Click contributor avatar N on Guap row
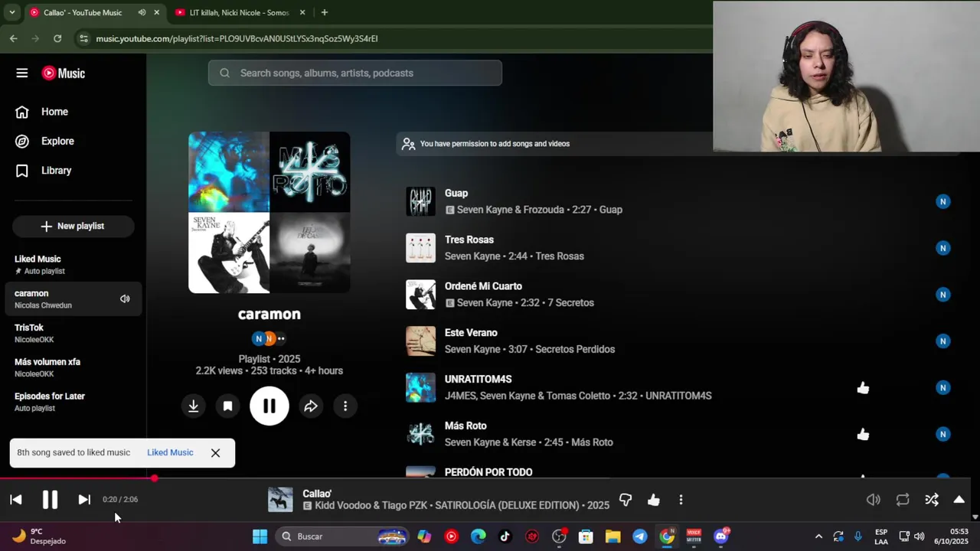Image resolution: width=980 pixels, height=551 pixels. 942,201
